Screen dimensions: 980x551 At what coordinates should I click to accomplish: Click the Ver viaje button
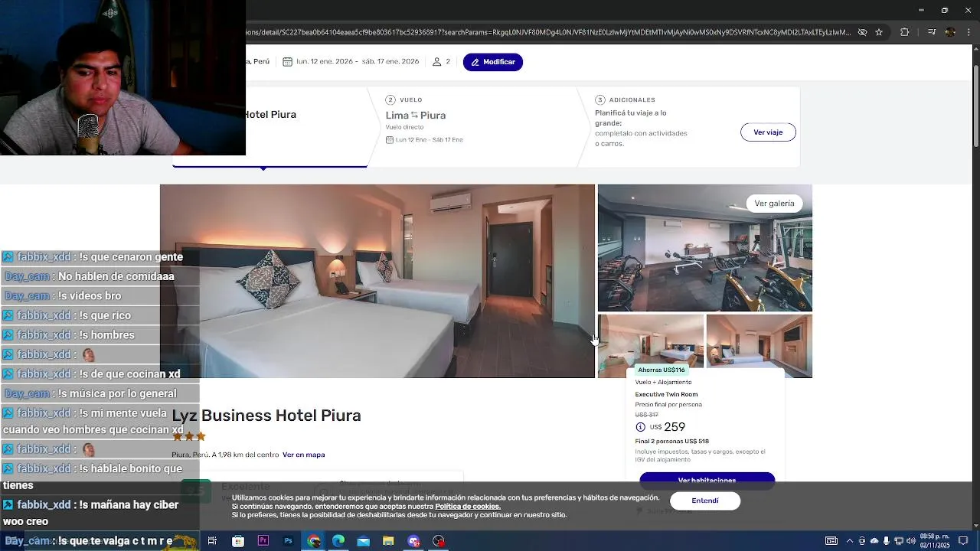(x=768, y=132)
